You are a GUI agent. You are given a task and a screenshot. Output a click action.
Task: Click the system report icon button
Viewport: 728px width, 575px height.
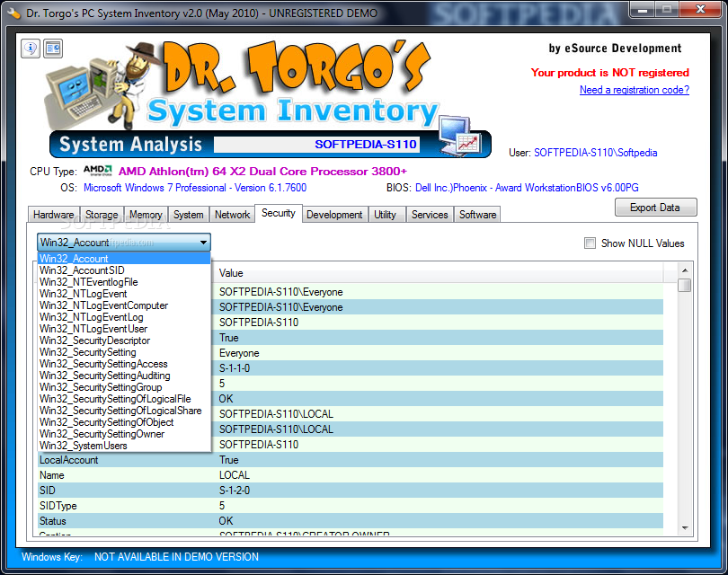click(x=53, y=49)
